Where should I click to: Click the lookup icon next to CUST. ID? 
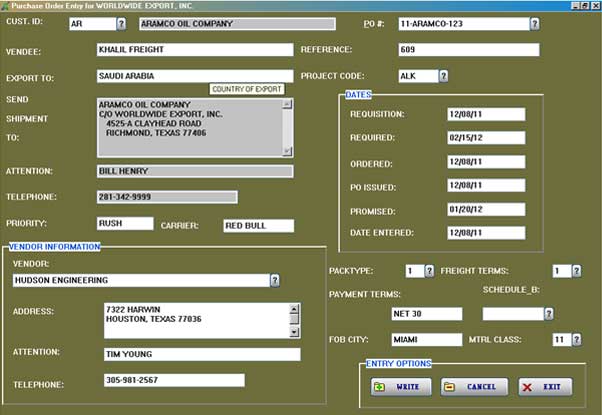tap(122, 22)
